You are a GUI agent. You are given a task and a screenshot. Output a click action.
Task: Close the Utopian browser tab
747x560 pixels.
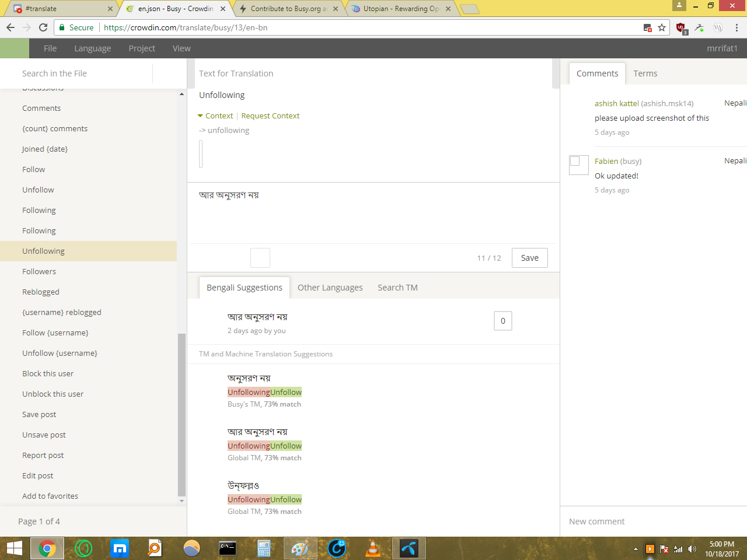tap(448, 9)
